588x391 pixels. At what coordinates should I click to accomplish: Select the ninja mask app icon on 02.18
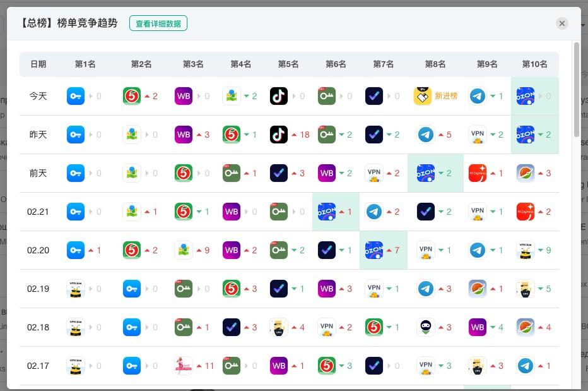pos(426,327)
